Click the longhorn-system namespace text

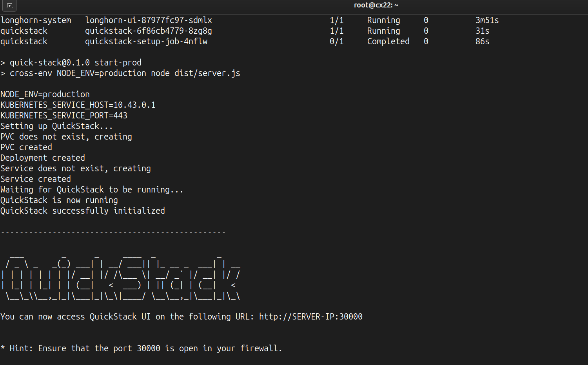[36, 20]
